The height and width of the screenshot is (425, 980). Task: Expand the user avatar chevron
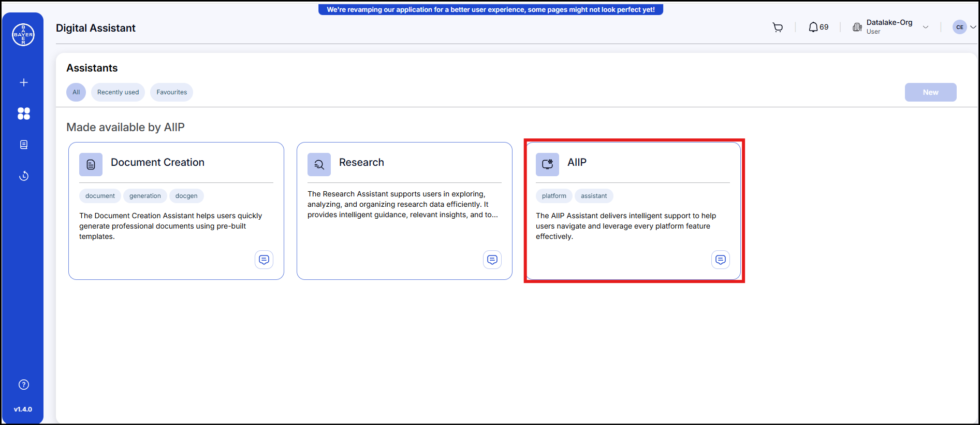click(x=973, y=27)
